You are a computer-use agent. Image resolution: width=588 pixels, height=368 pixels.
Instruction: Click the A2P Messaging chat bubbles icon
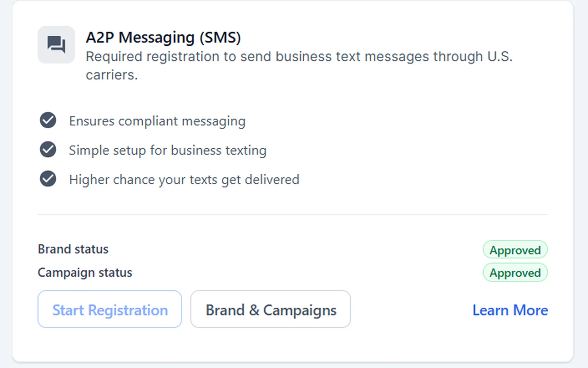point(56,45)
